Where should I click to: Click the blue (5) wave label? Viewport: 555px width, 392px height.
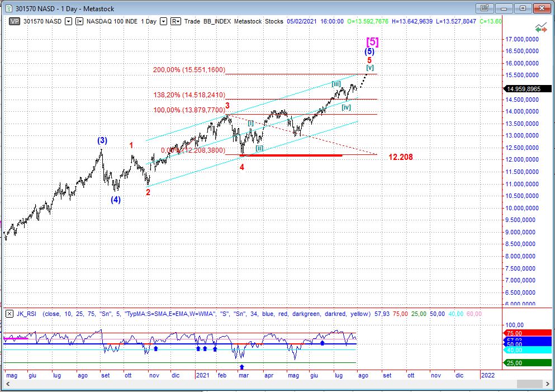[369, 51]
